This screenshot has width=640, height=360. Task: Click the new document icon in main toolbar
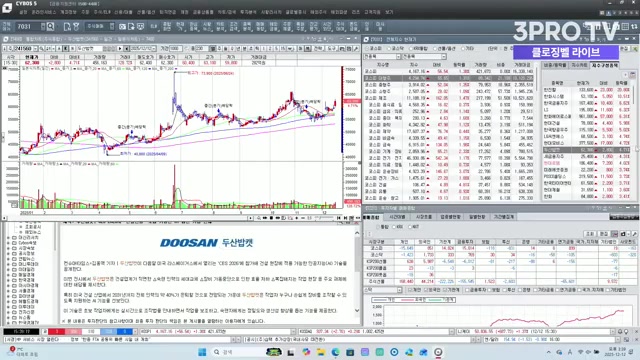[67, 27]
